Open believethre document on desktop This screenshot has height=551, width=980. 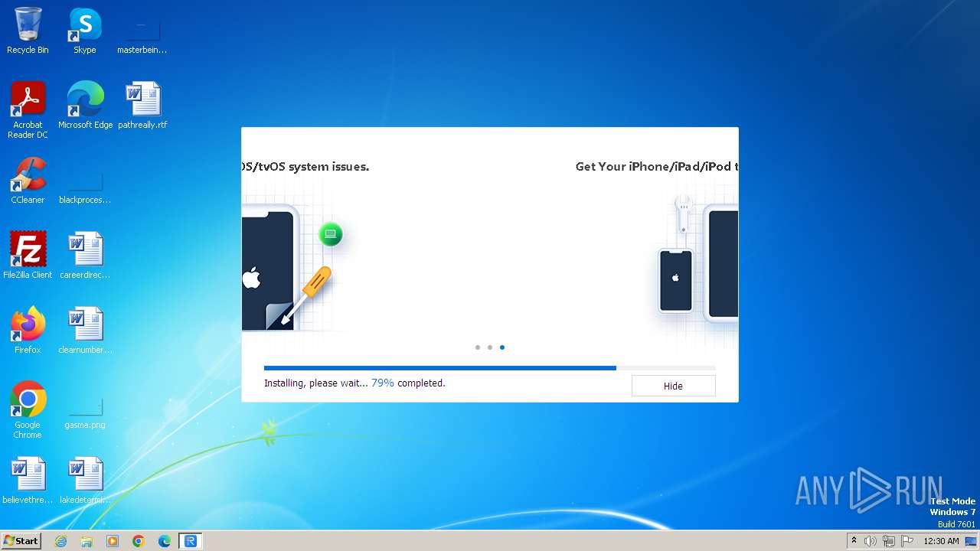[x=28, y=481]
